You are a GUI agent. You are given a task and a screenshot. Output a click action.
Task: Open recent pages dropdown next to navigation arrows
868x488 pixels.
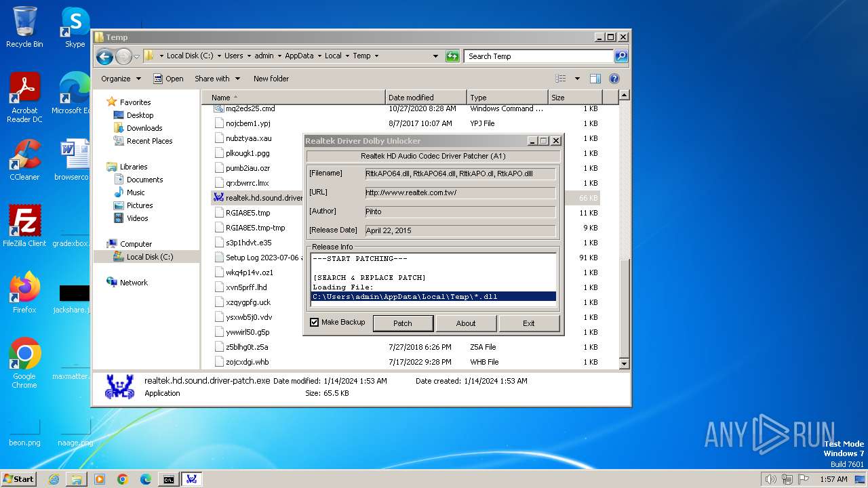tap(137, 56)
